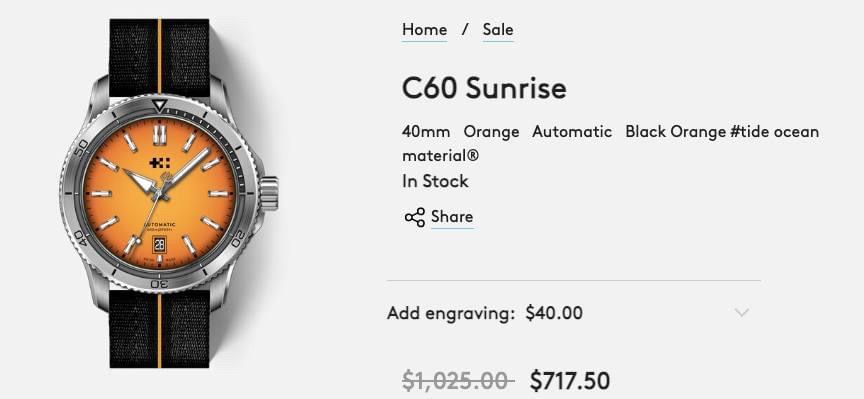The width and height of the screenshot is (864, 399).
Task: Click the twin-flag logo on the dial
Action: [x=159, y=163]
